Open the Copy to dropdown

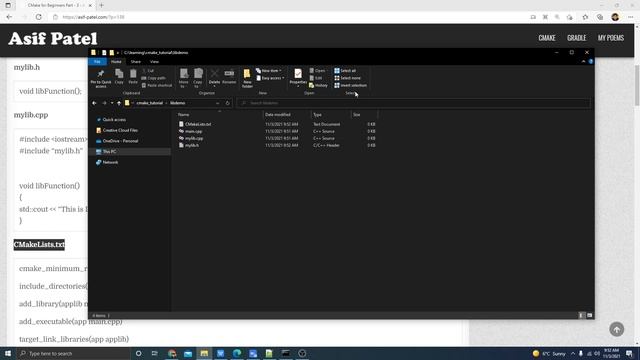pyautogui.click(x=198, y=78)
